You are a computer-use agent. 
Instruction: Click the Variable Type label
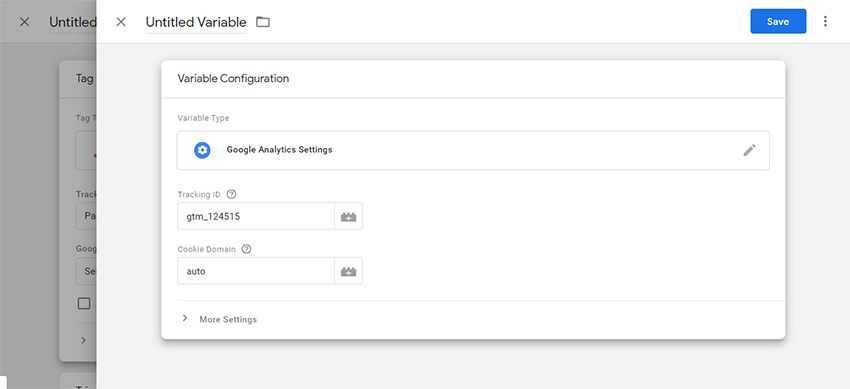(x=203, y=118)
